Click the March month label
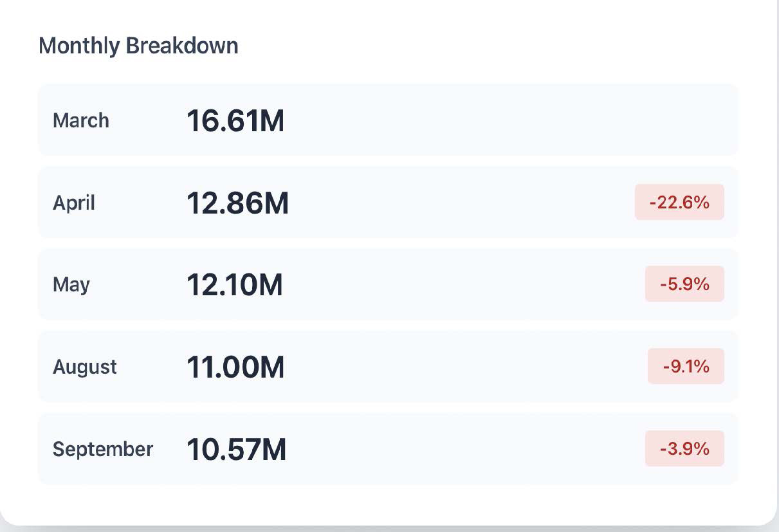This screenshot has width=779, height=532. (81, 121)
